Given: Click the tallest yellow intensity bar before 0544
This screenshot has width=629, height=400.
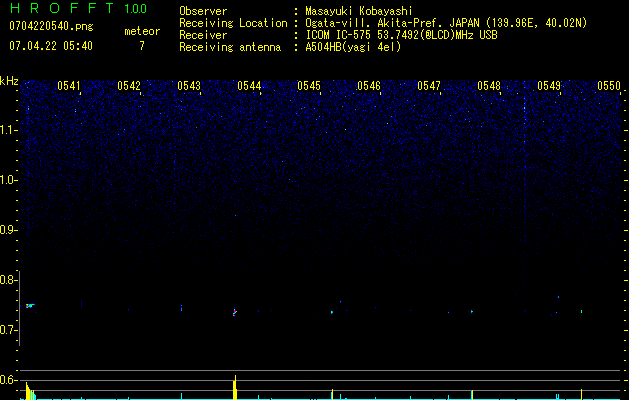Looking at the screenshot, I should point(235,387).
